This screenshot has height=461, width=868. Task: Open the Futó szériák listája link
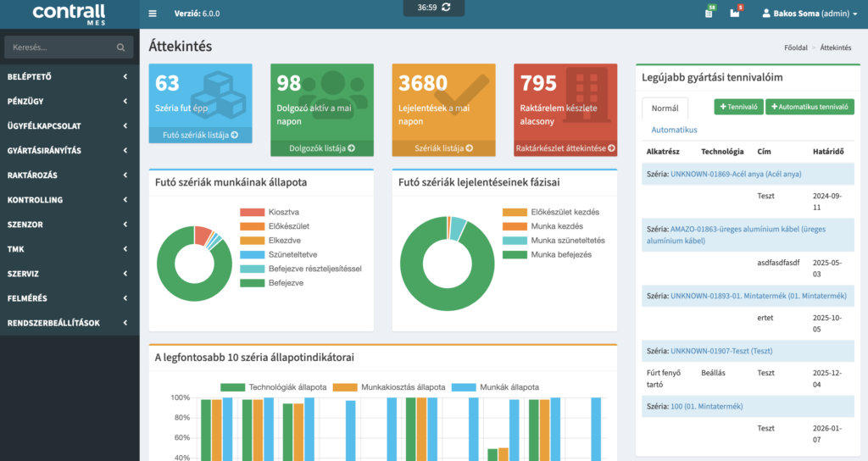(199, 135)
